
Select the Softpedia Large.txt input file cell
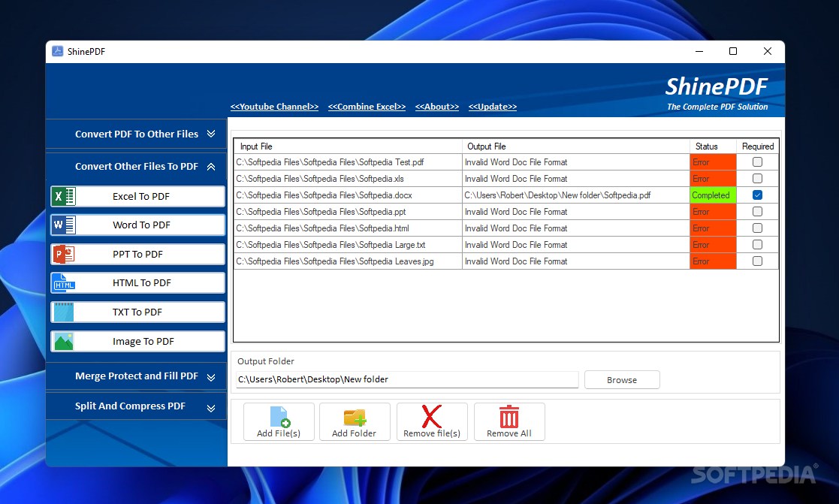pyautogui.click(x=348, y=245)
